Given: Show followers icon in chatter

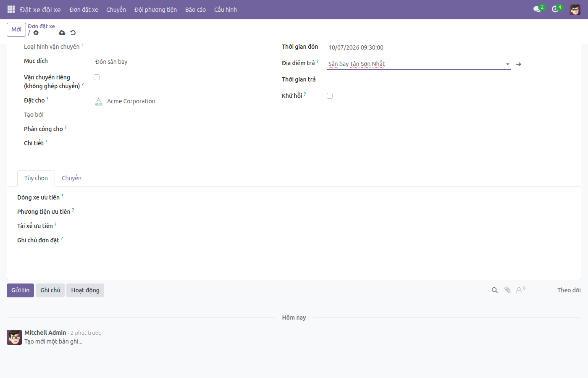Looking at the screenshot, I should pyautogui.click(x=520, y=290).
